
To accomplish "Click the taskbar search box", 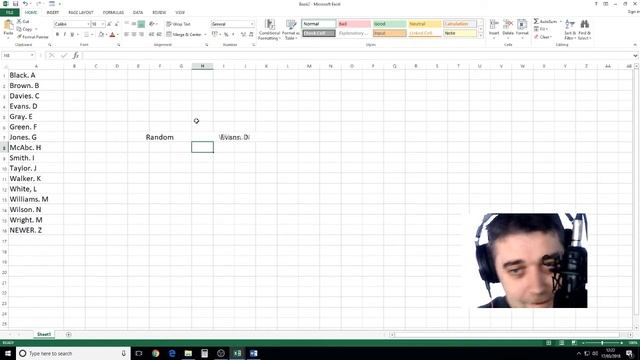I will point(73,353).
